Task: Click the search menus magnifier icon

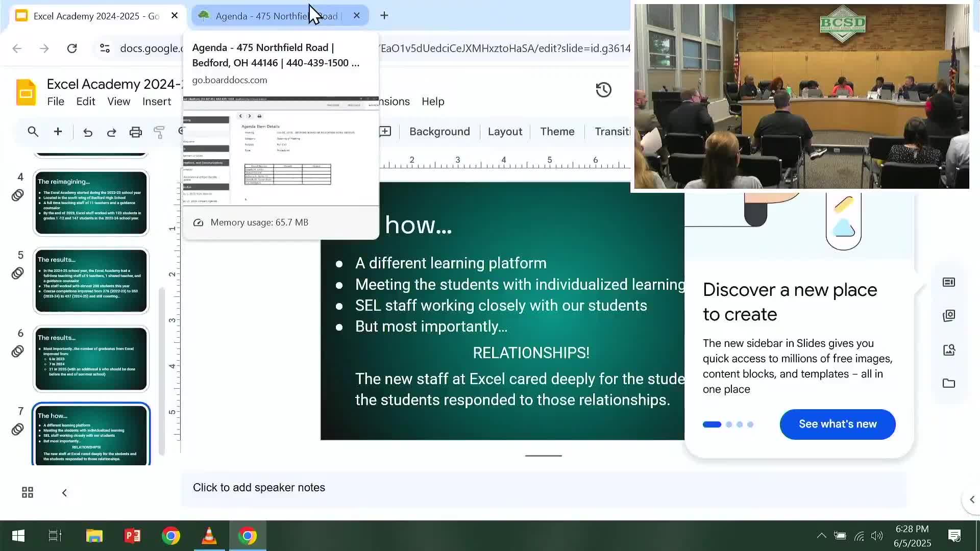Action: click(33, 132)
